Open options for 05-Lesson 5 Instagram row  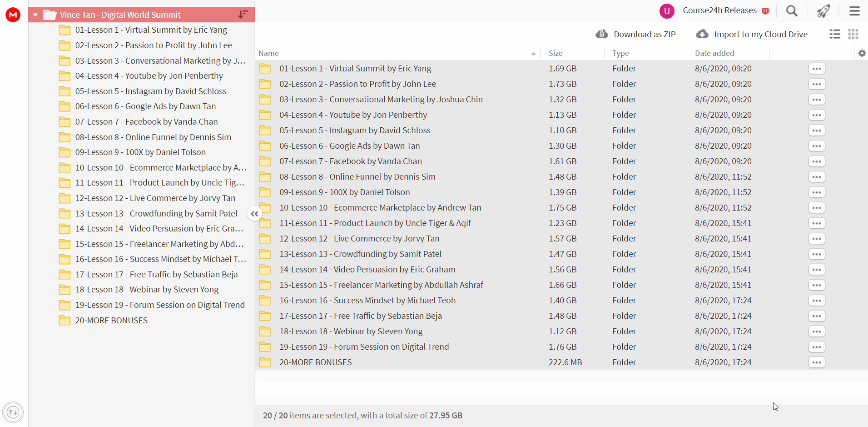click(817, 131)
